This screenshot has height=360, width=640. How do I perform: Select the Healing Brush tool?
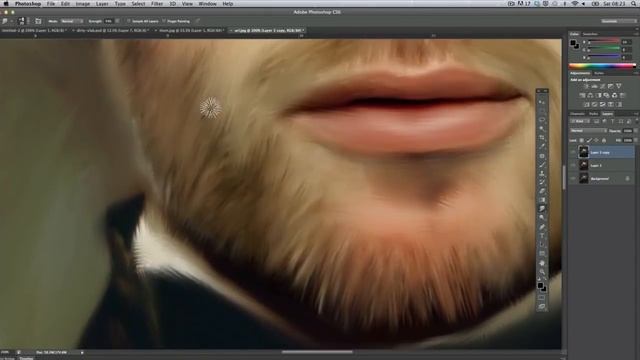pos(542,156)
